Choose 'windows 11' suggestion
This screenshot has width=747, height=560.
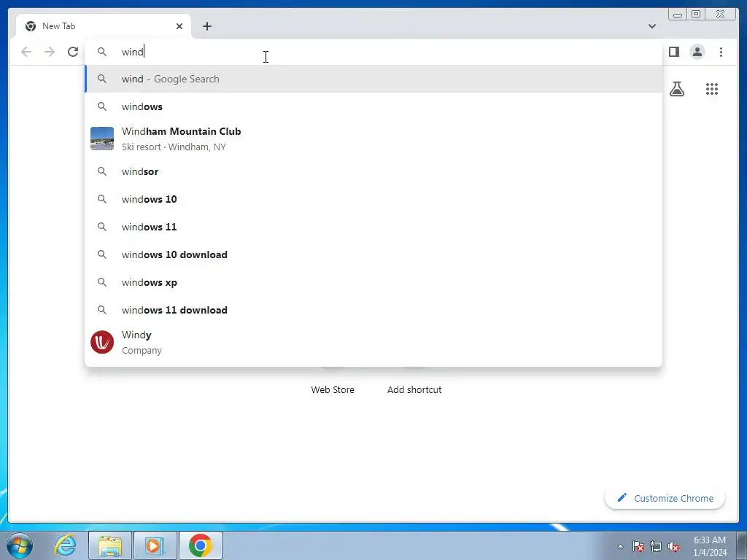click(373, 227)
